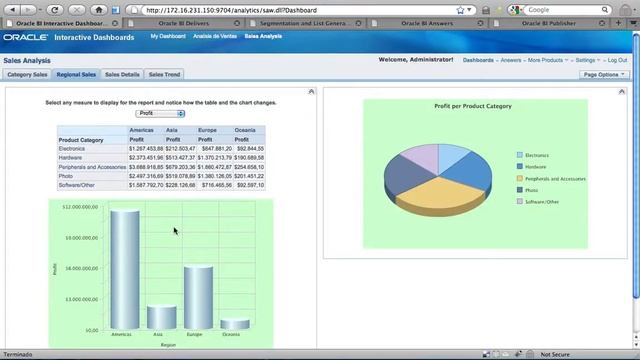The height and width of the screenshot is (360, 640).
Task: Go forward with the browser forward arrow
Action: [28, 9]
